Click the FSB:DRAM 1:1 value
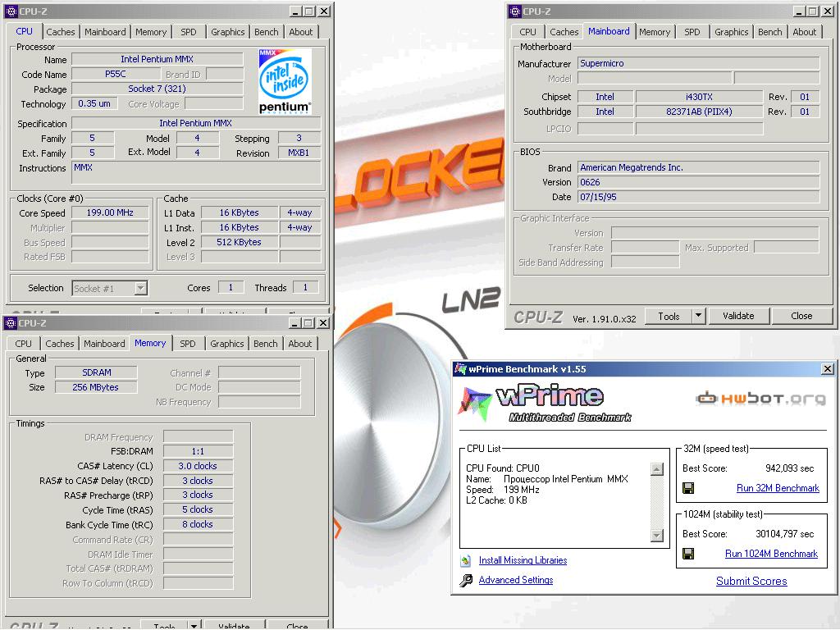 coord(198,452)
